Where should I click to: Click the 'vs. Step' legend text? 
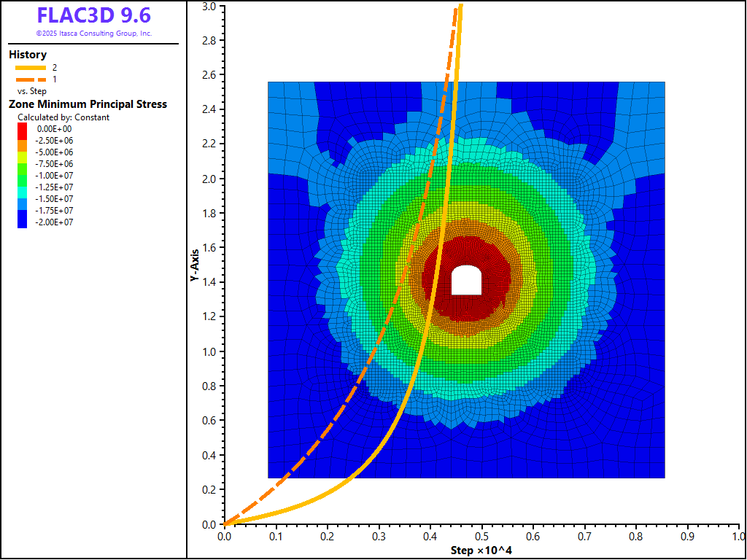(34, 90)
